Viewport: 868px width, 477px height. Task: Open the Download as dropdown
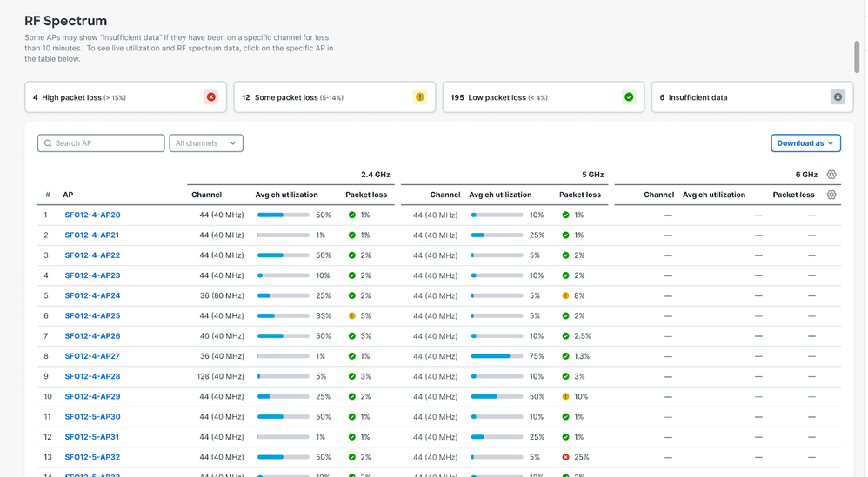(x=805, y=143)
